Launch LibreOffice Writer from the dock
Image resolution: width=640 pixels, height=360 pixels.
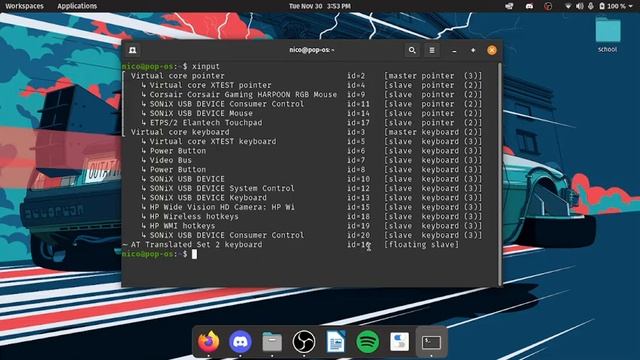(336, 342)
